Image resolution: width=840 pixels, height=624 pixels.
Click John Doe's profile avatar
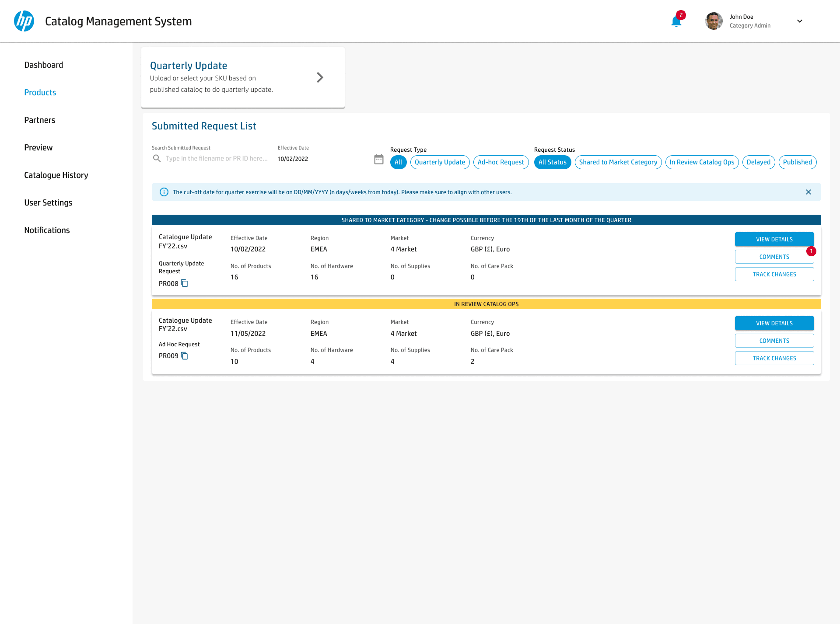pyautogui.click(x=714, y=21)
